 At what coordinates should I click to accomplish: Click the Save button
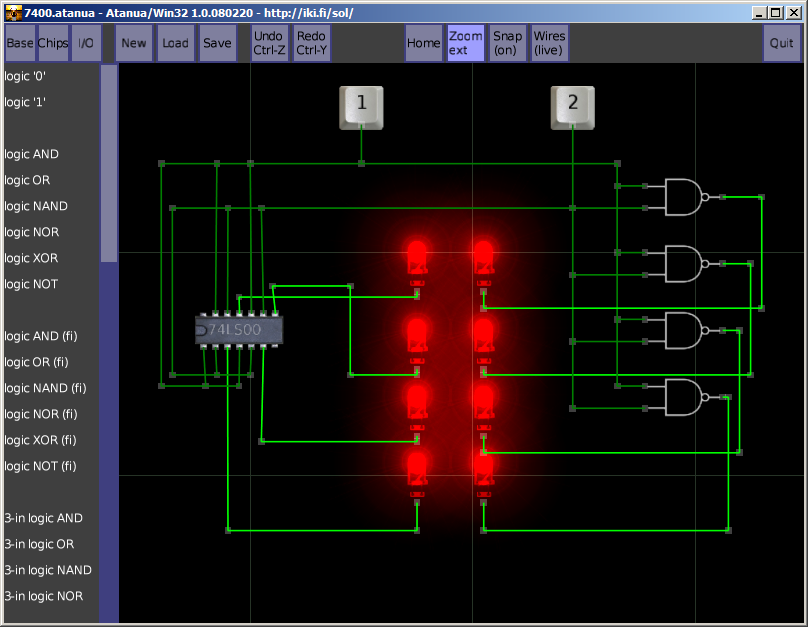point(217,43)
